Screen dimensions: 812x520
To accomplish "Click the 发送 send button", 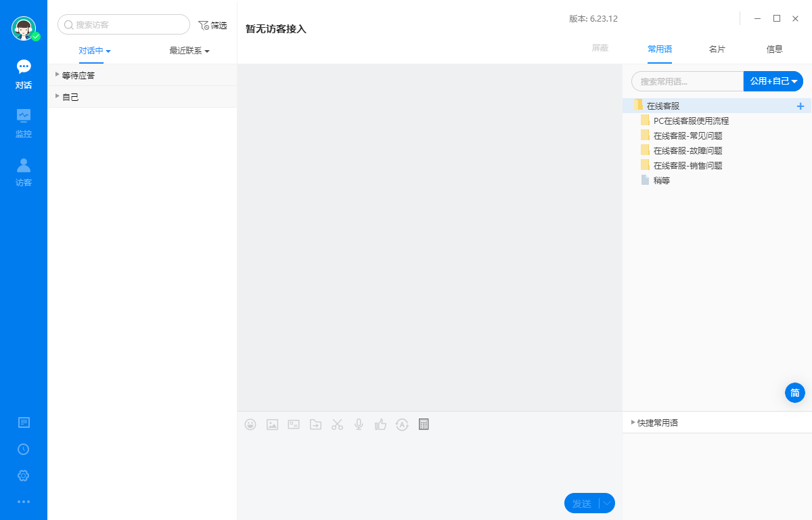I will (583, 503).
